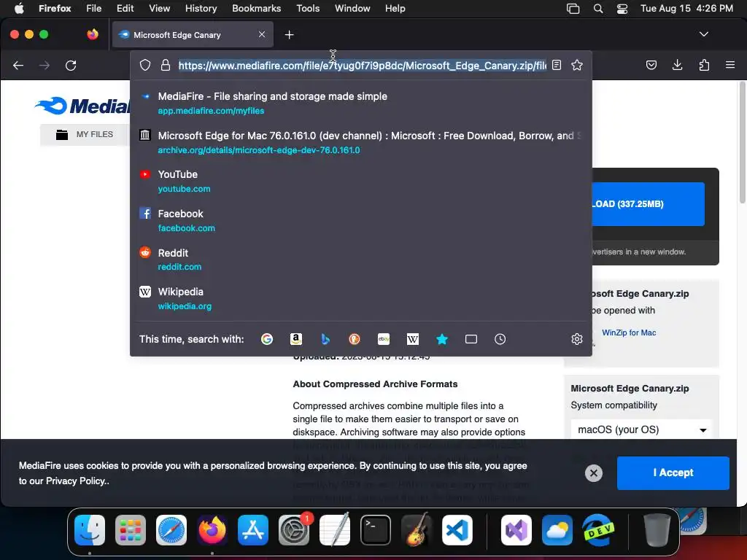Image resolution: width=747 pixels, height=560 pixels.
Task: Search with eBay icon
Action: tap(384, 339)
